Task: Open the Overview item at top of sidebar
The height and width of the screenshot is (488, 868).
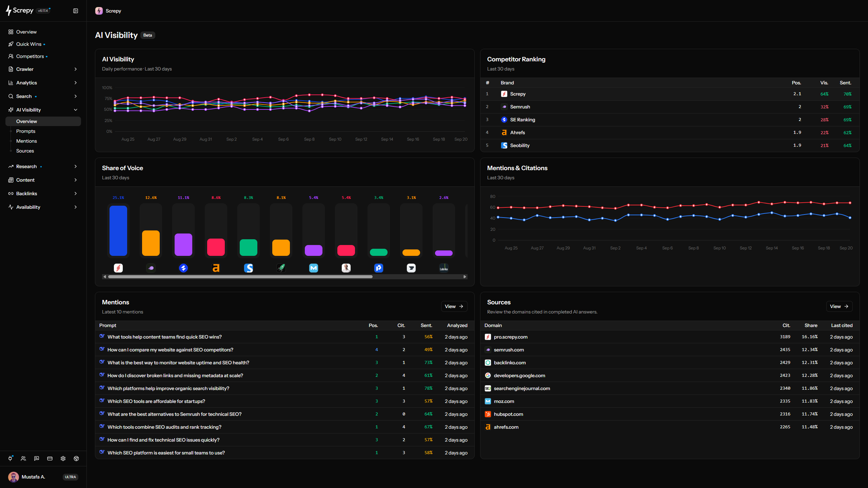Action: point(43,32)
